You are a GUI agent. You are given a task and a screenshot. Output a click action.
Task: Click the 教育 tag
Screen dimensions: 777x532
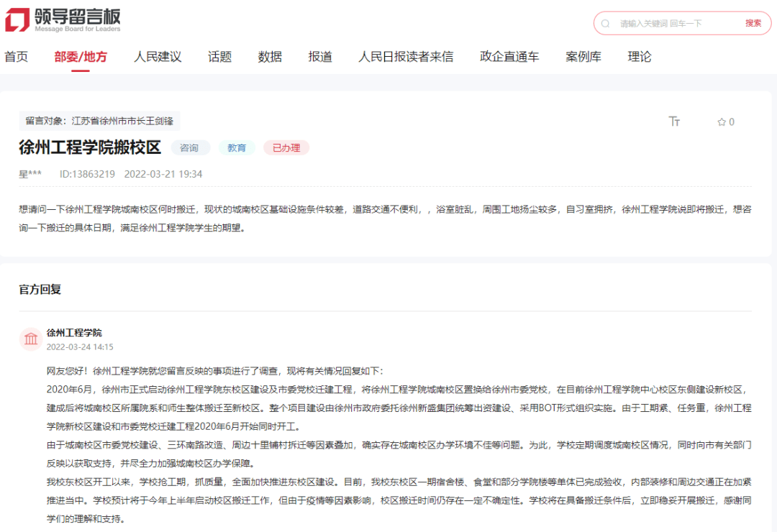click(237, 147)
